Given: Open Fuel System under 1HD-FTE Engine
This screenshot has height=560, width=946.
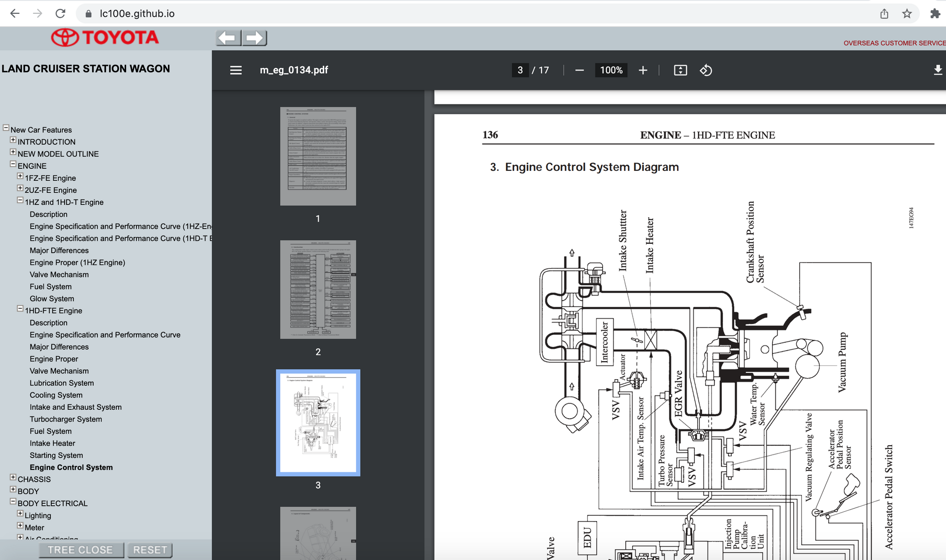Looking at the screenshot, I should (x=50, y=431).
